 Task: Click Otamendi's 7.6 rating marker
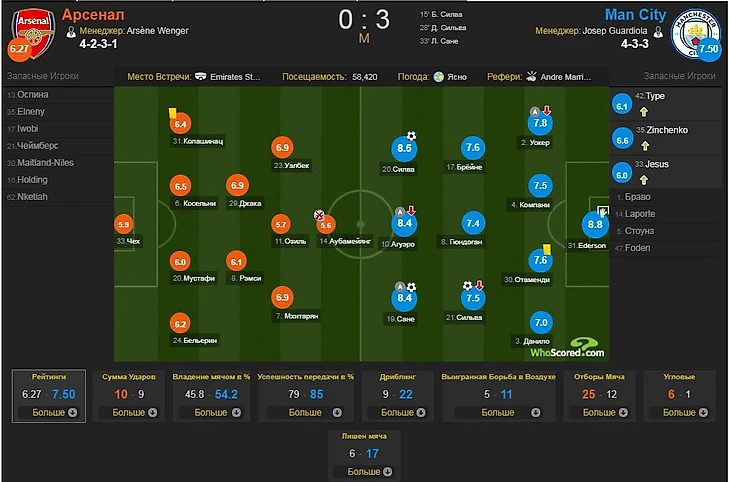[x=540, y=260]
